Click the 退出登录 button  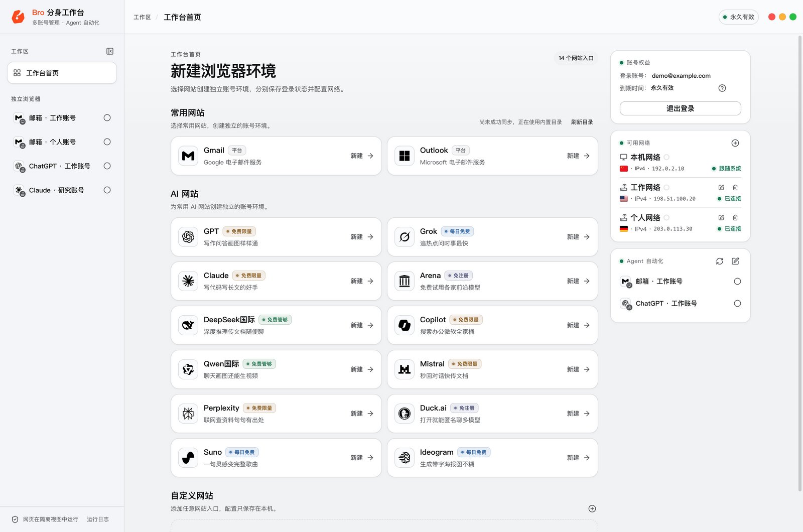pos(681,108)
